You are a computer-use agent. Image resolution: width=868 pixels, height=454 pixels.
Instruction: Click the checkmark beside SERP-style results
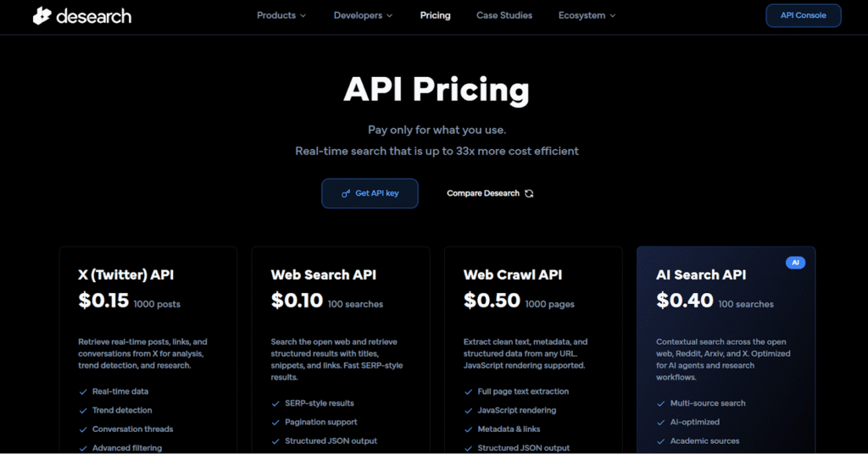pos(275,403)
